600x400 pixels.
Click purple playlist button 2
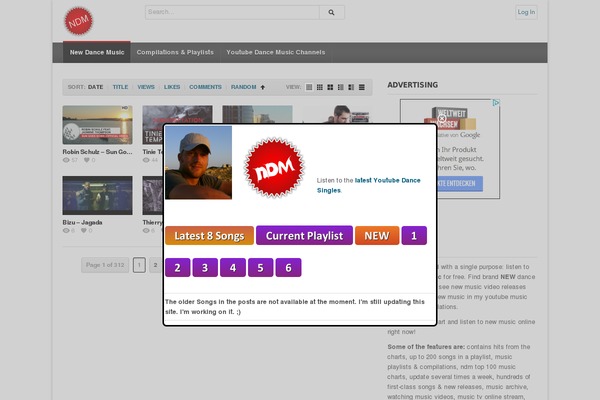[178, 268]
